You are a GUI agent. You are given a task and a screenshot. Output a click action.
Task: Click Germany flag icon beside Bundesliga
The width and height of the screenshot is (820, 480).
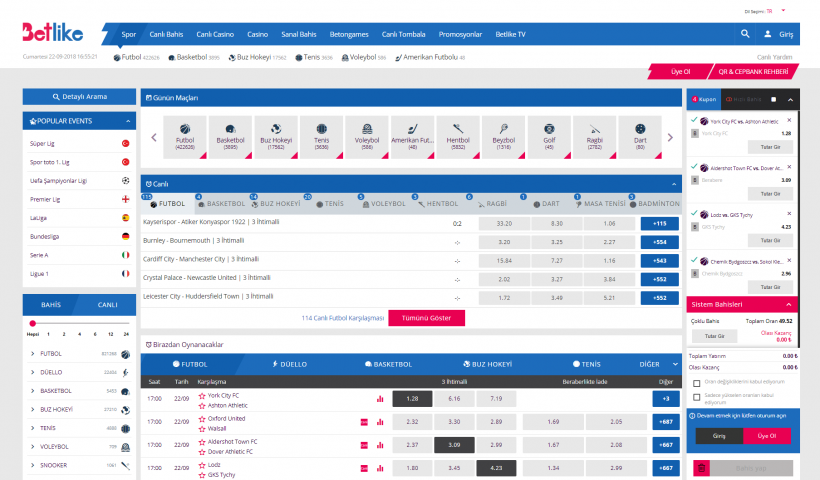(x=126, y=236)
